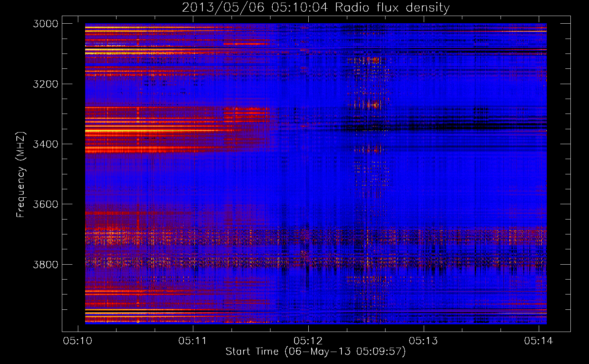Click the 05:11 time tick label
Screen dimensions: 589x364
[193, 341]
